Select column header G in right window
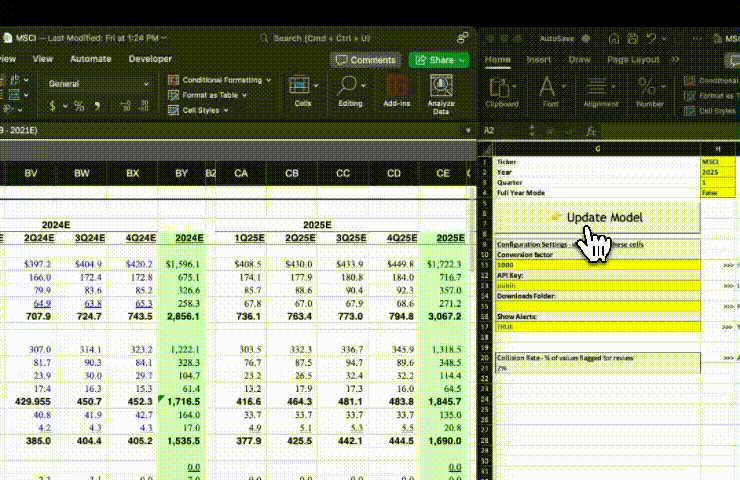Viewport: 740px width, 480px height. tap(597, 149)
